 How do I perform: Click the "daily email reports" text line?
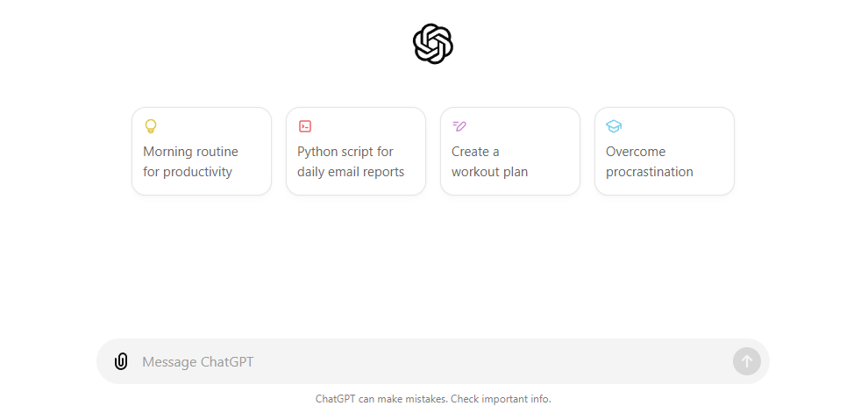(351, 172)
